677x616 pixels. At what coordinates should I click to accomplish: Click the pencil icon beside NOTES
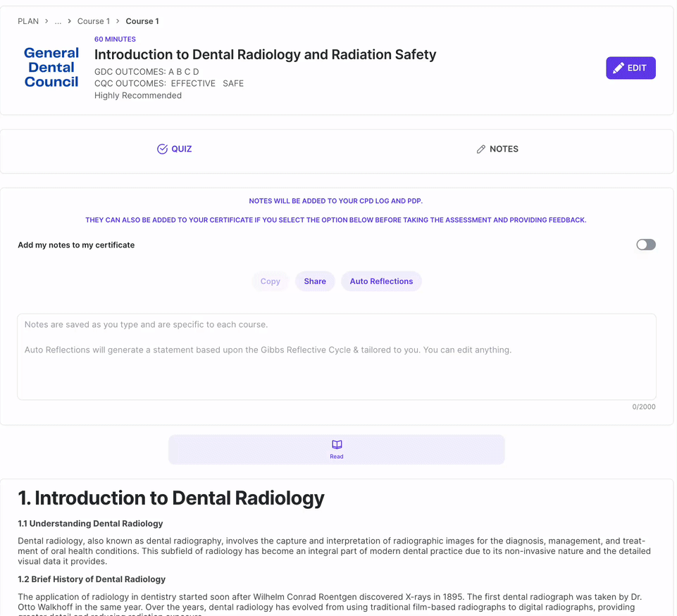pyautogui.click(x=481, y=149)
